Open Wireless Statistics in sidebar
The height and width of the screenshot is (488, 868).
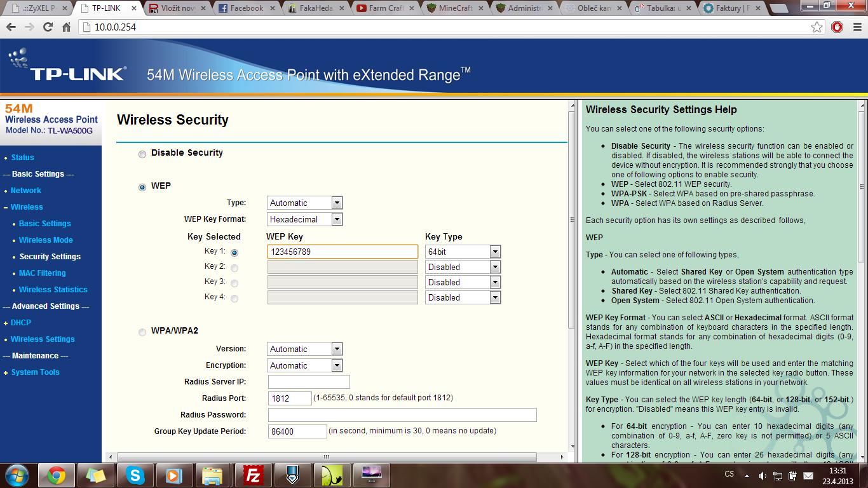pos(53,290)
